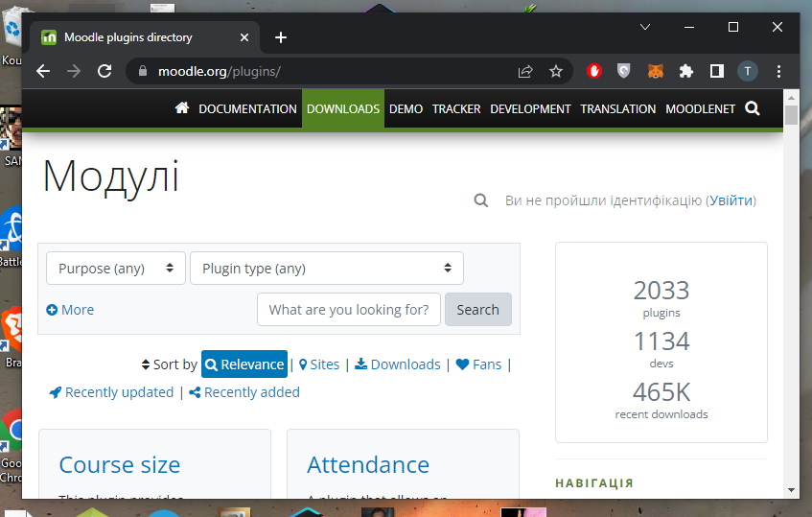The image size is (812, 517).
Task: Open the TRACKER menu item
Action: (x=456, y=108)
